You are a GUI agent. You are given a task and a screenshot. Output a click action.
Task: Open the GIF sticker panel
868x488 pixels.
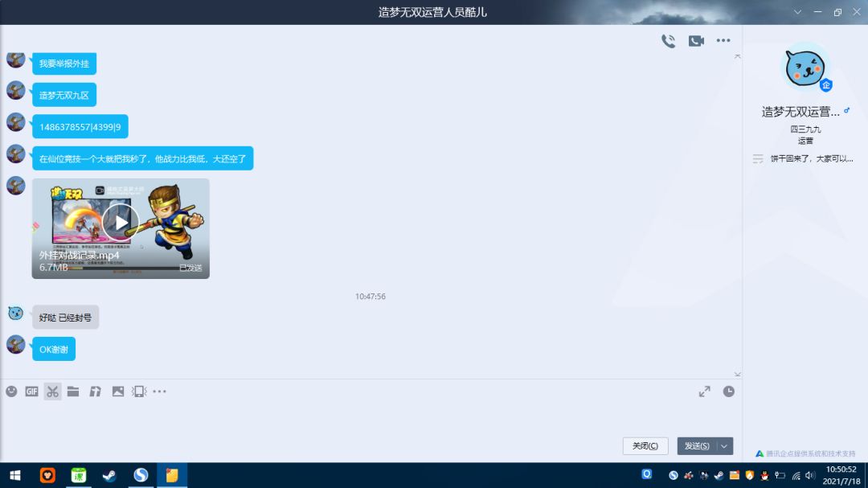(x=31, y=392)
